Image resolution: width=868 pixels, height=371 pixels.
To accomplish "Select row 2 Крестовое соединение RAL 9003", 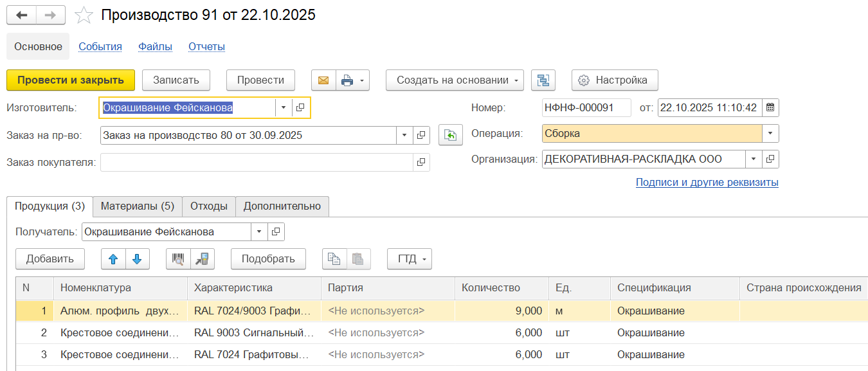I will pyautogui.click(x=119, y=333).
